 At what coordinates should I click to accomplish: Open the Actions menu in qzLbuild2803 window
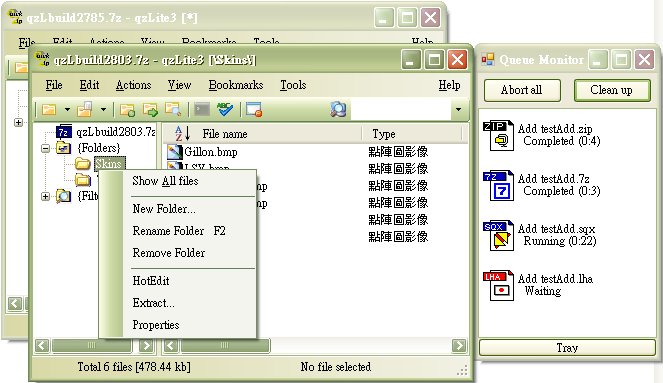coord(134,85)
